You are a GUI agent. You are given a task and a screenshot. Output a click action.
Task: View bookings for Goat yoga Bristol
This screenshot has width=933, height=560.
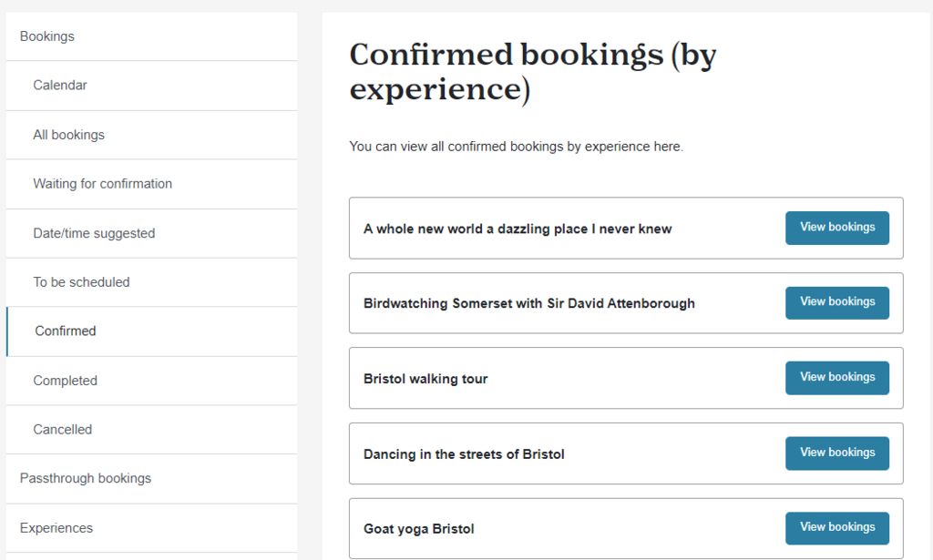click(x=837, y=528)
